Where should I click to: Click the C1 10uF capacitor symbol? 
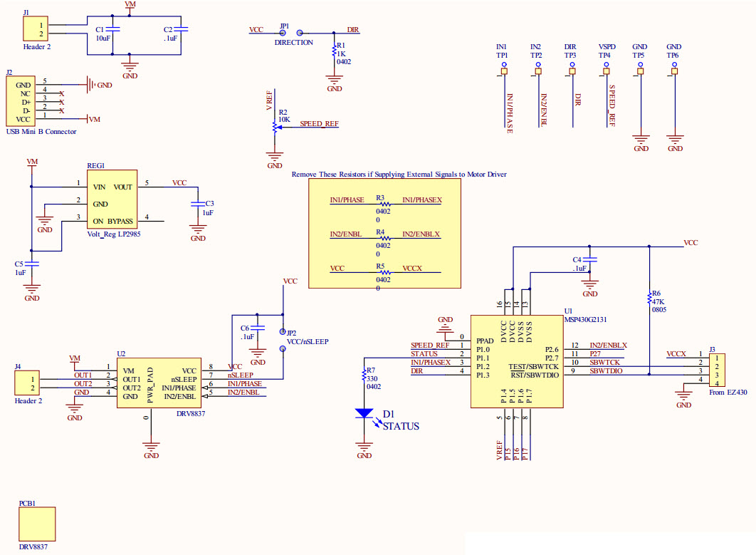point(116,29)
